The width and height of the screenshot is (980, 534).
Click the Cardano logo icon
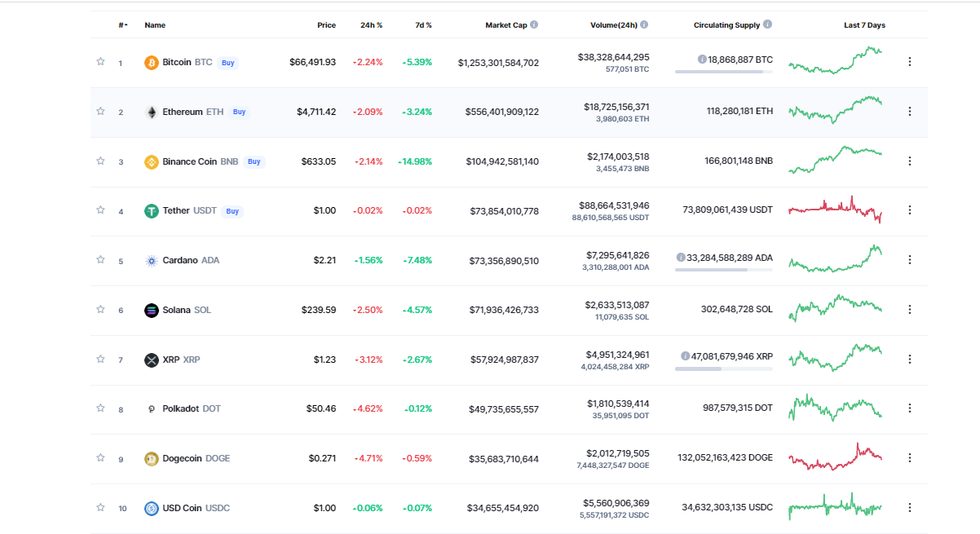(x=151, y=260)
